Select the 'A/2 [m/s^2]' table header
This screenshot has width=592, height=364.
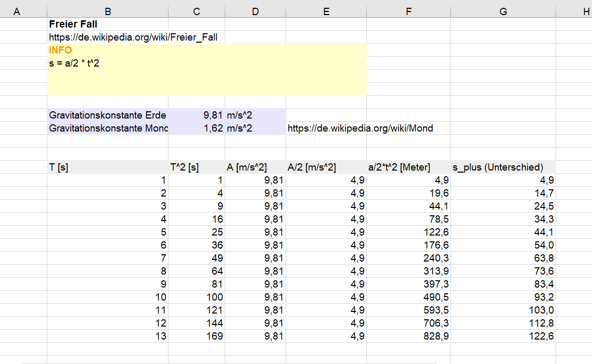(x=326, y=167)
